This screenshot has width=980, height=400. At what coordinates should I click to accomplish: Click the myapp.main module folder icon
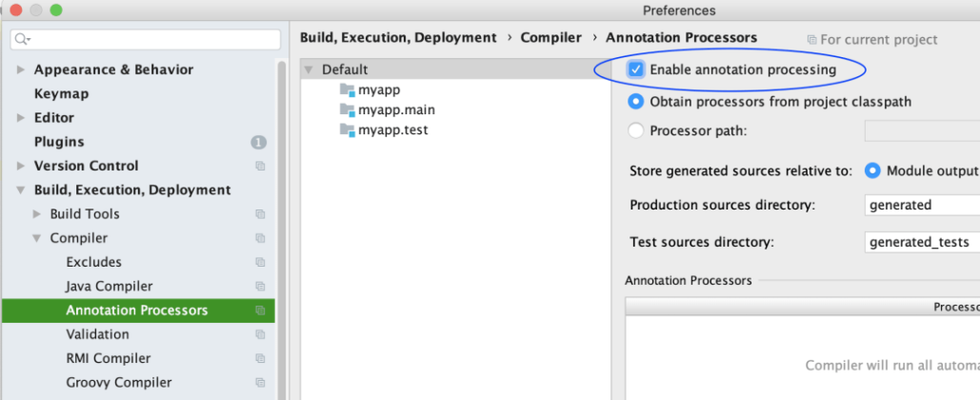pos(347,110)
